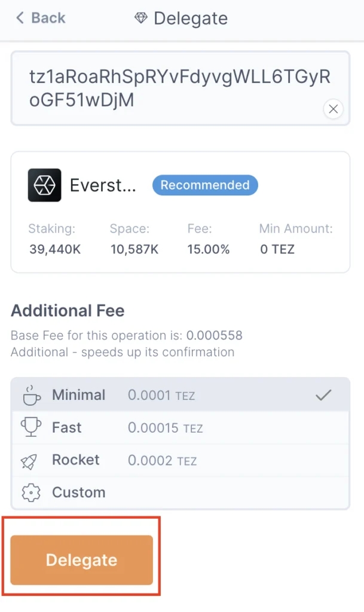Click the coffee cup Minimal fee icon
This screenshot has height=612, width=364.
(x=31, y=395)
